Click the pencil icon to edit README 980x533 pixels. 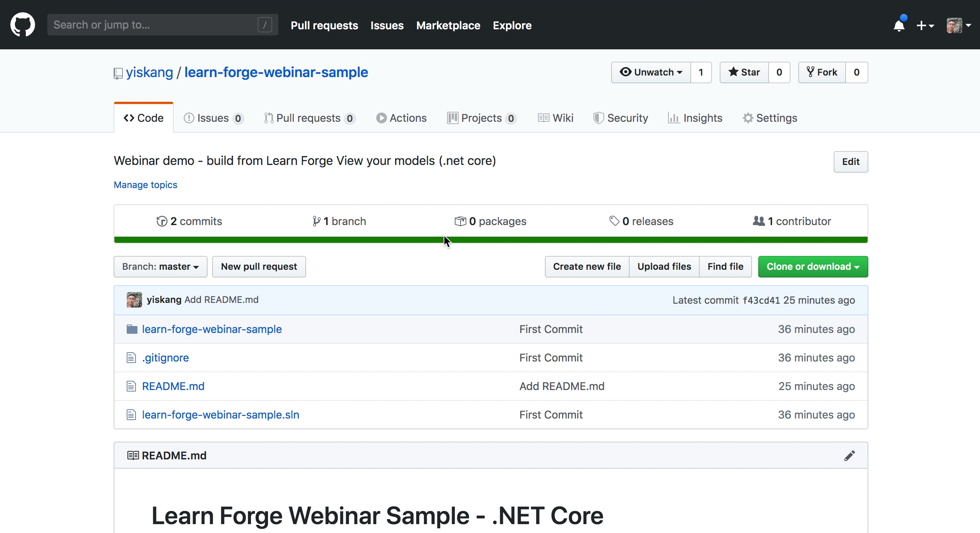(x=850, y=456)
